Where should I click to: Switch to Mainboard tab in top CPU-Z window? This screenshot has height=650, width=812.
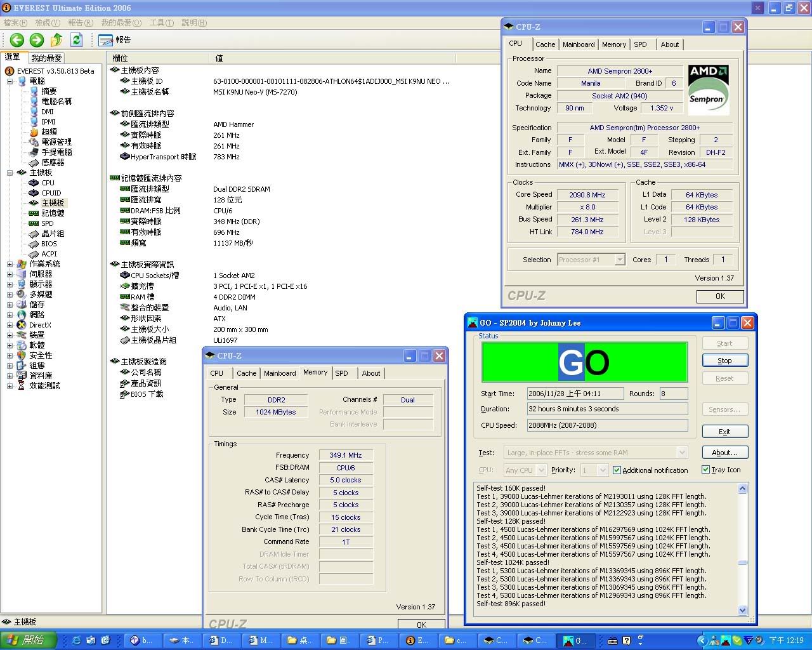(579, 44)
